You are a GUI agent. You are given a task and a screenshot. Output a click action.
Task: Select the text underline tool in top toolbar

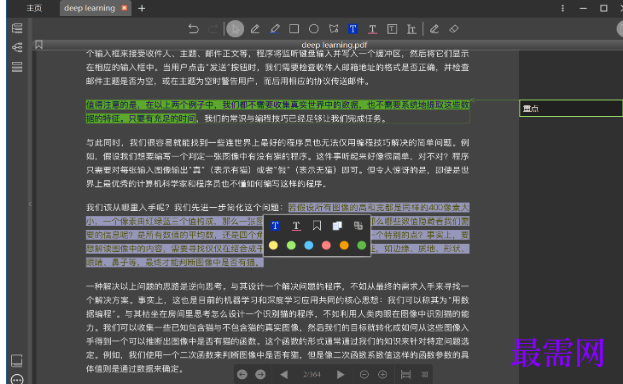point(372,29)
